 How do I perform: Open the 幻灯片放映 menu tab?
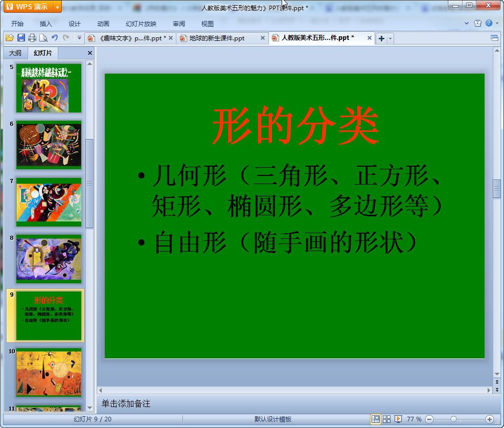141,24
